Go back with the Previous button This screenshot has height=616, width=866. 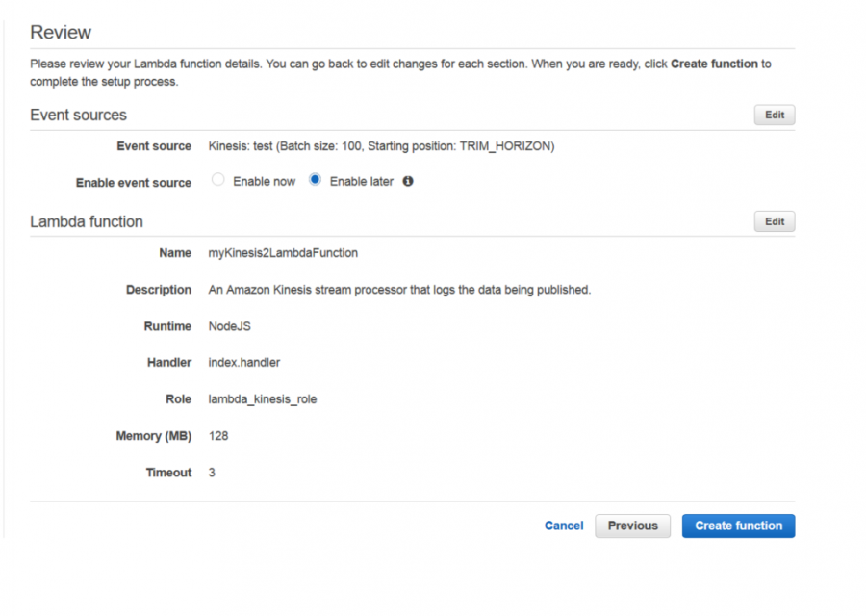tap(632, 526)
